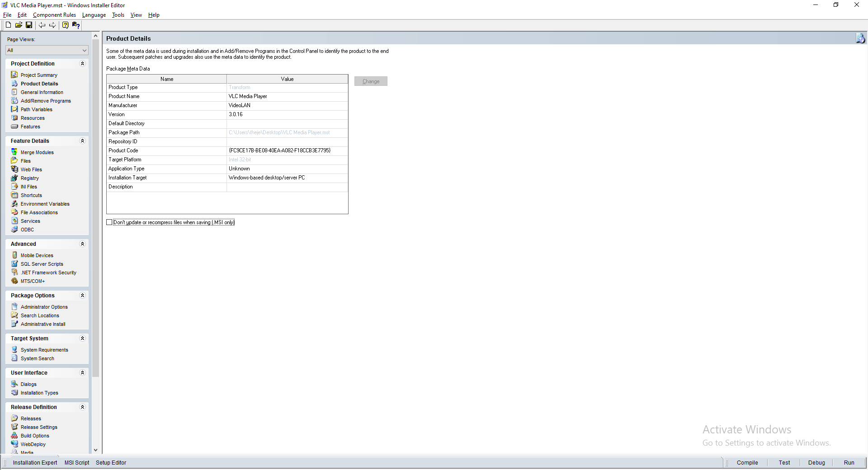Click the New file toolbar icon
Image resolution: width=868 pixels, height=470 pixels.
click(8, 25)
